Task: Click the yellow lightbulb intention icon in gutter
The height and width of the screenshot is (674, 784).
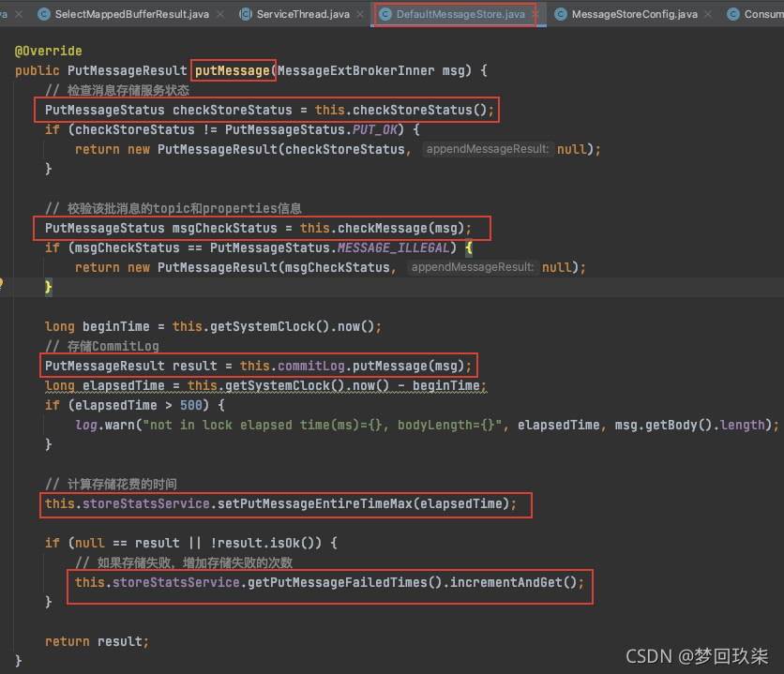Action: [x=3, y=283]
